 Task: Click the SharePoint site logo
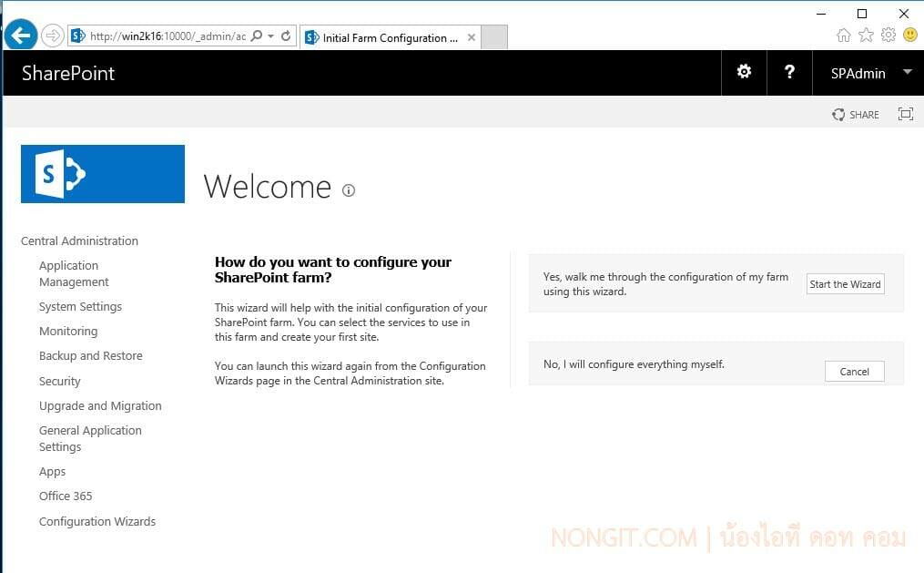(x=103, y=174)
